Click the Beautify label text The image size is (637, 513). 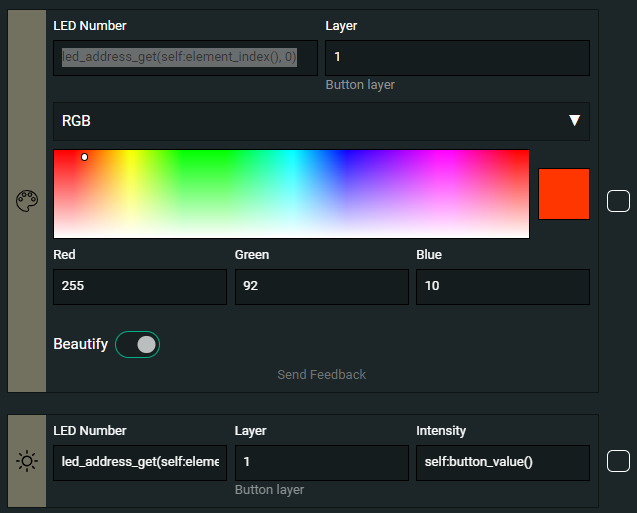80,344
